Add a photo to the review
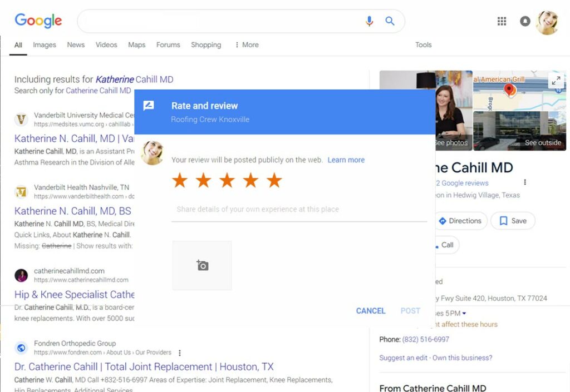Screen dimensions: 570x392 [202, 265]
